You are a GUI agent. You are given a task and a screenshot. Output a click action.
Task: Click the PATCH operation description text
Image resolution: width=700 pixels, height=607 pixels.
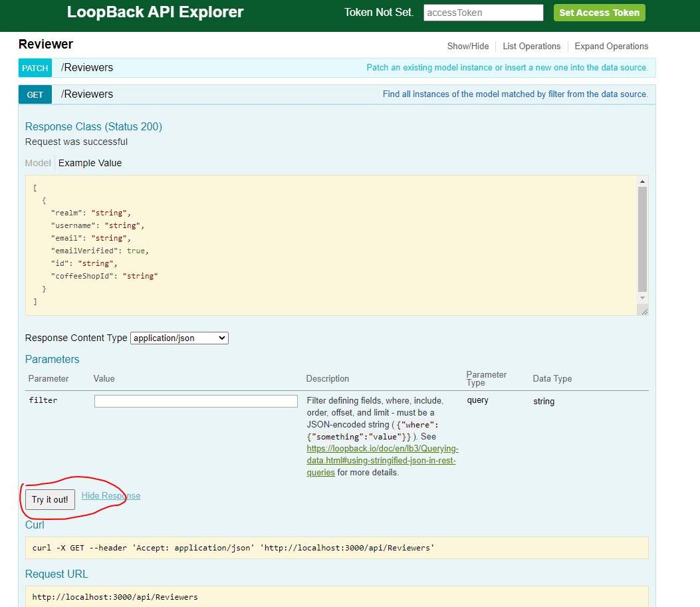(507, 67)
